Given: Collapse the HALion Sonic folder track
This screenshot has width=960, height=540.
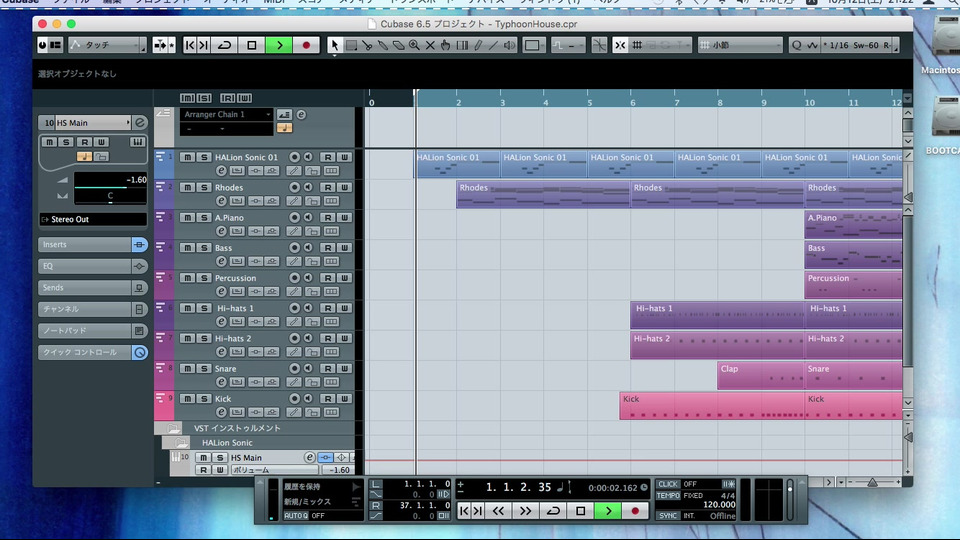Looking at the screenshot, I should click(x=181, y=443).
